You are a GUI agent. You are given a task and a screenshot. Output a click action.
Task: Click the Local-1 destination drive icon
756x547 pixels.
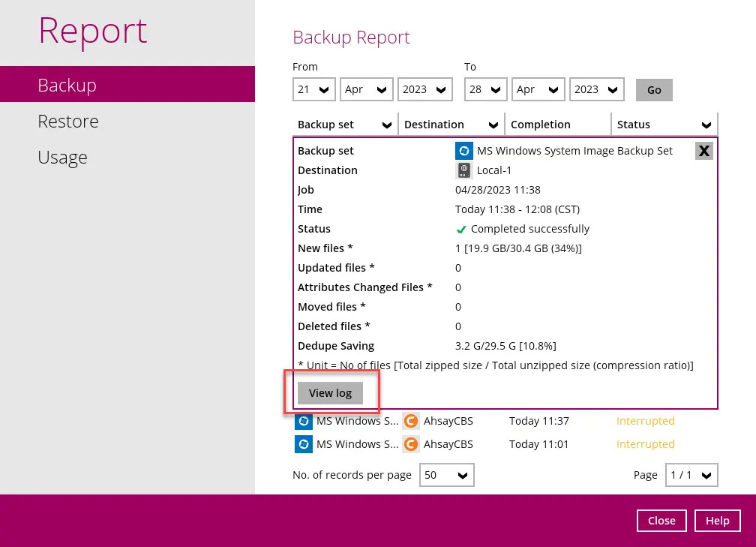coord(464,170)
